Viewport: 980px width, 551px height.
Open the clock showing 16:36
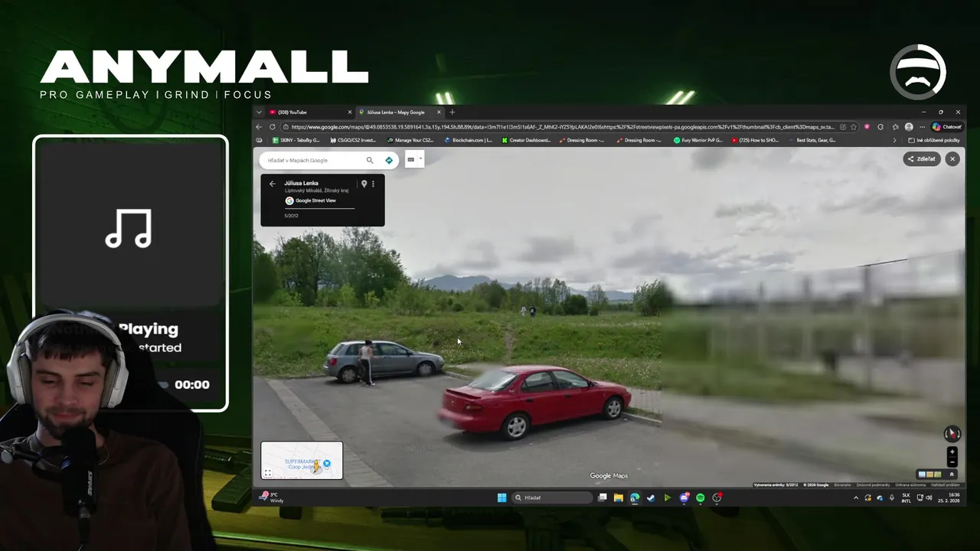click(x=949, y=497)
